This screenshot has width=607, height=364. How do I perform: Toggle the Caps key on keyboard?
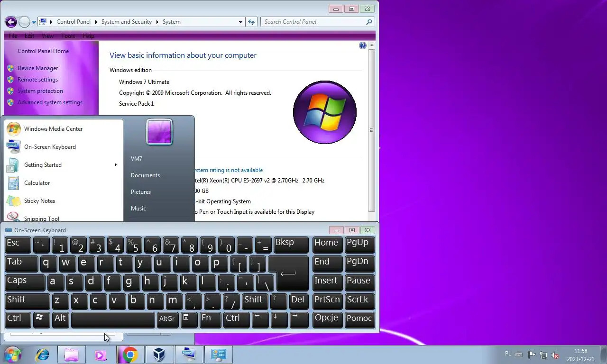25,282
